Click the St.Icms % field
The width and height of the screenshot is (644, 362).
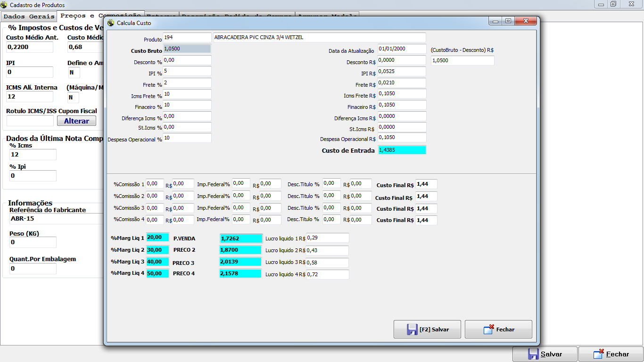pos(187,127)
